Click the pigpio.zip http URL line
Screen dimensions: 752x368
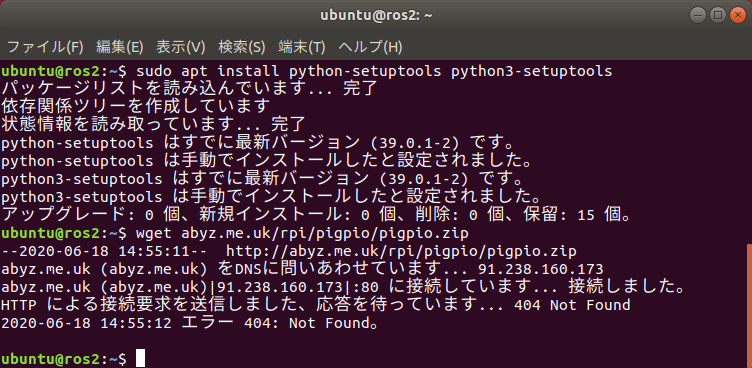(289, 251)
